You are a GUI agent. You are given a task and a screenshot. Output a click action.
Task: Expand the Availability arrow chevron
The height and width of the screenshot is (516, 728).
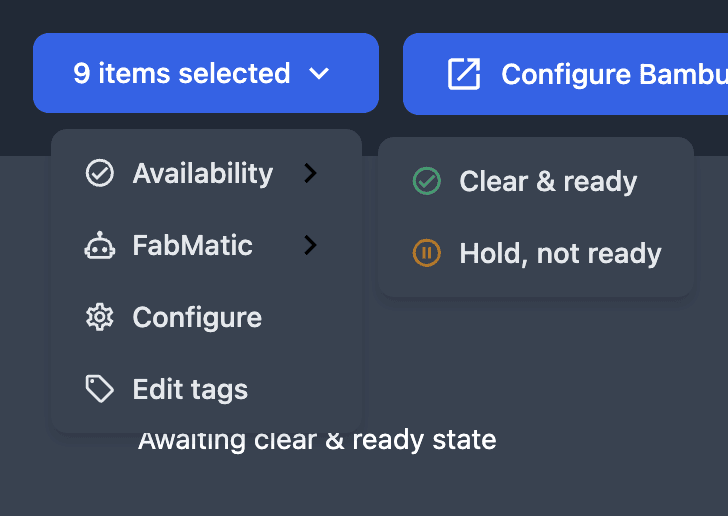pyautogui.click(x=310, y=173)
